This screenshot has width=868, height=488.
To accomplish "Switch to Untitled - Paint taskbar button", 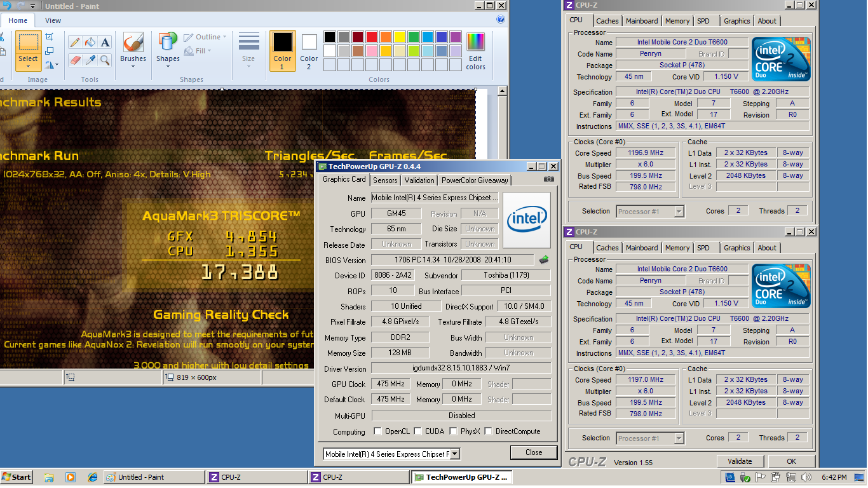I will point(153,477).
